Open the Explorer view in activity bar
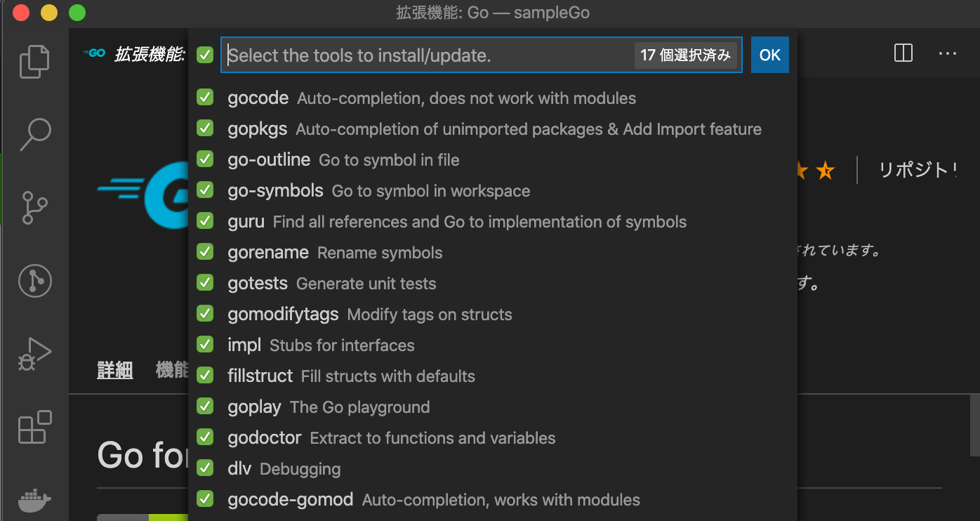The width and height of the screenshot is (980, 521). pos(34,61)
